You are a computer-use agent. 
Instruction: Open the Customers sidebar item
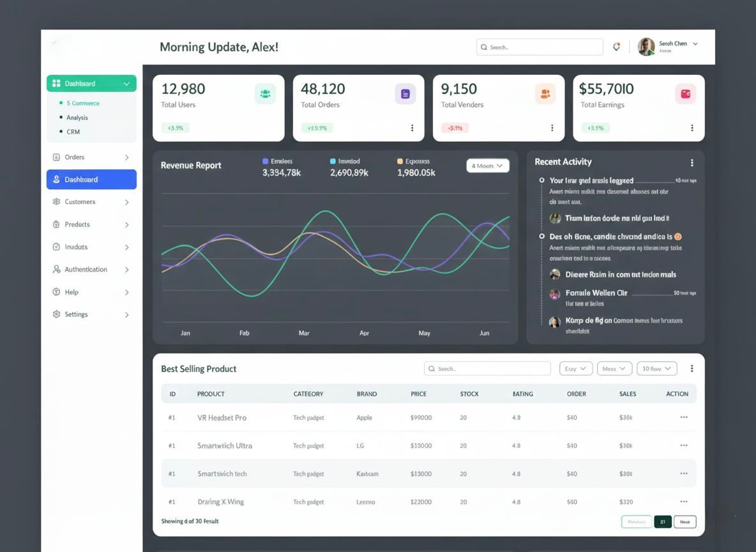point(91,202)
